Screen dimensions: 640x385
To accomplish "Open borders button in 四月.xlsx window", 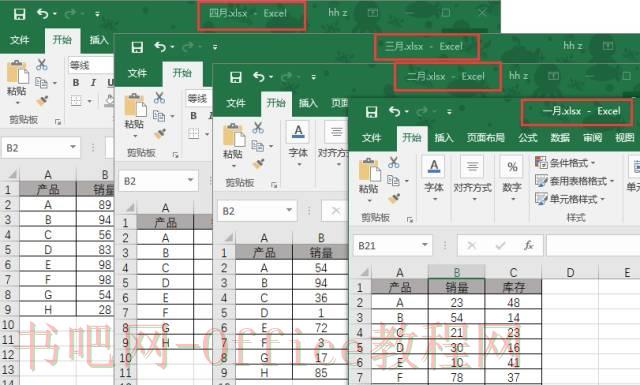I will (x=76, y=100).
